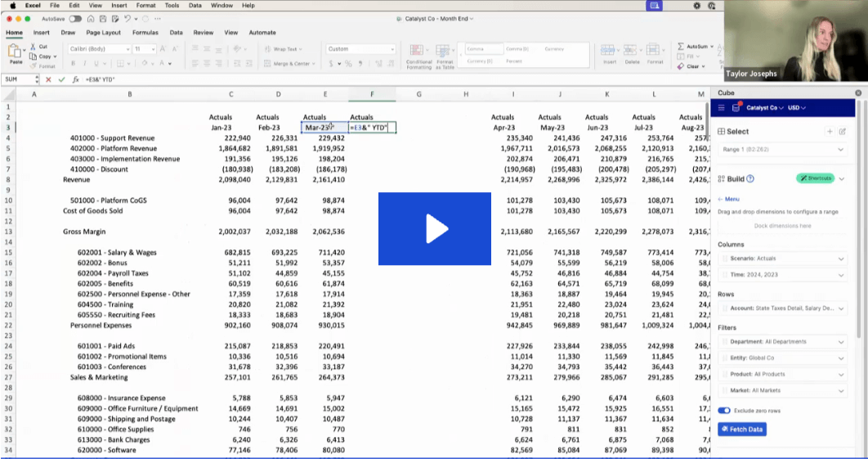Expand the Scenario: Actuals dropdown
868x459 pixels.
(x=782, y=259)
